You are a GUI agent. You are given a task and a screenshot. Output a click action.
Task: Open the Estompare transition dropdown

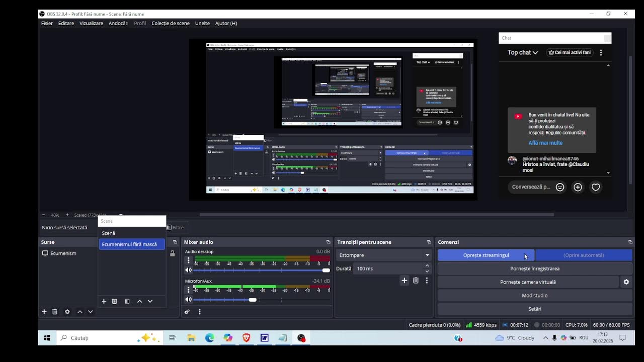point(384,255)
